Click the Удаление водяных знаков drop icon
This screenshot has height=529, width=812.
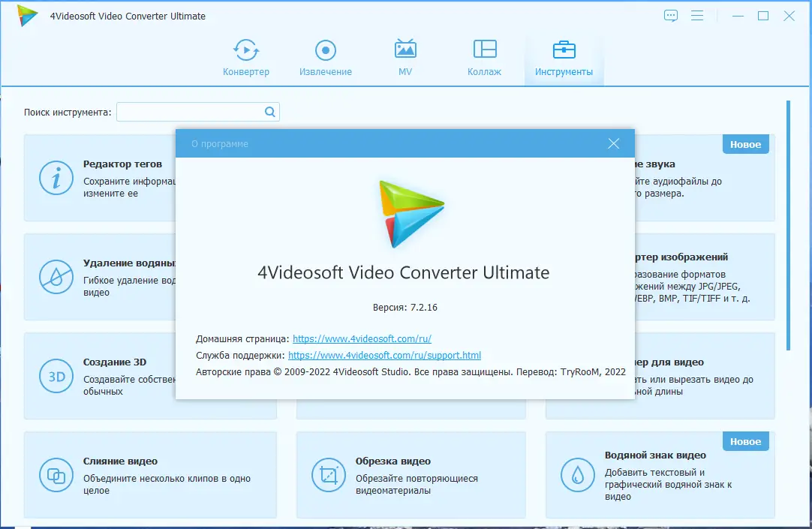56,276
